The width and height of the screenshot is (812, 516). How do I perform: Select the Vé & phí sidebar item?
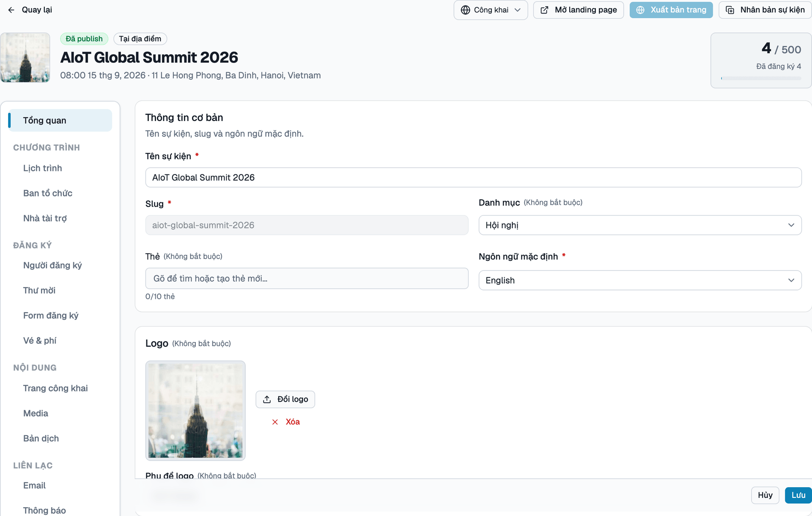pyautogui.click(x=40, y=340)
